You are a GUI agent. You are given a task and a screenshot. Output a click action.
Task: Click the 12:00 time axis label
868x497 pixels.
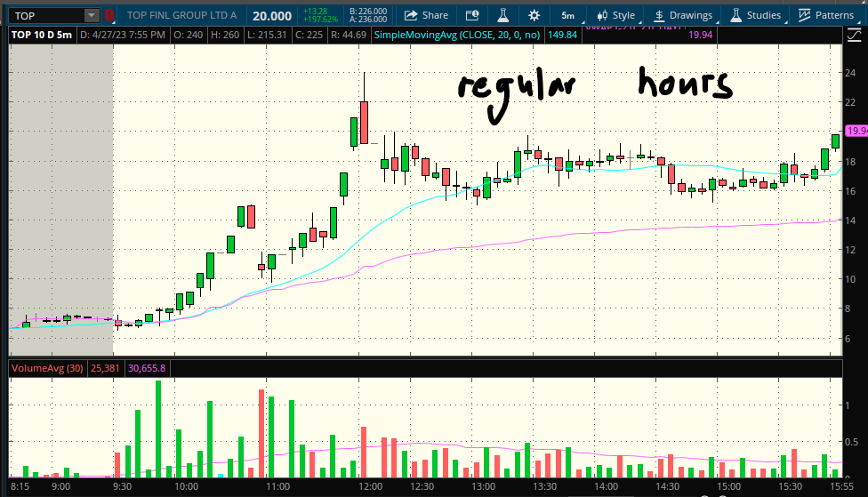click(x=370, y=486)
